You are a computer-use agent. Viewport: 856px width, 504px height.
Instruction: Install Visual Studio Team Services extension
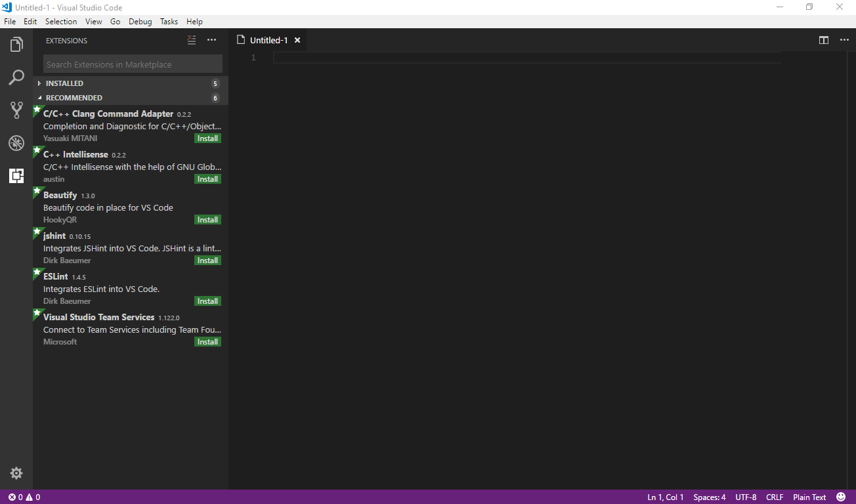pos(207,342)
